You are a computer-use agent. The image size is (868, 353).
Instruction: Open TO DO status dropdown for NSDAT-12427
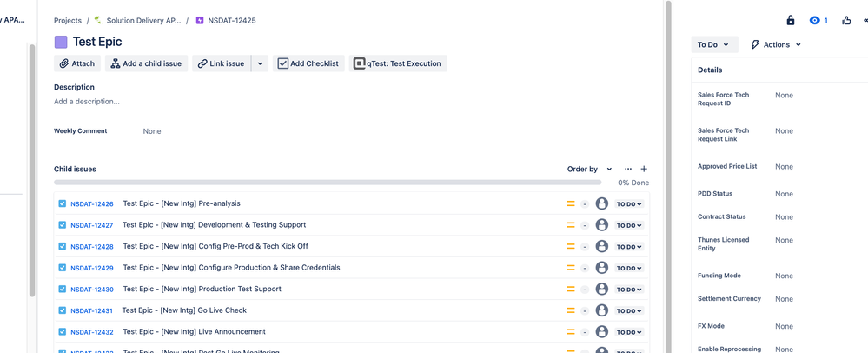pos(629,225)
